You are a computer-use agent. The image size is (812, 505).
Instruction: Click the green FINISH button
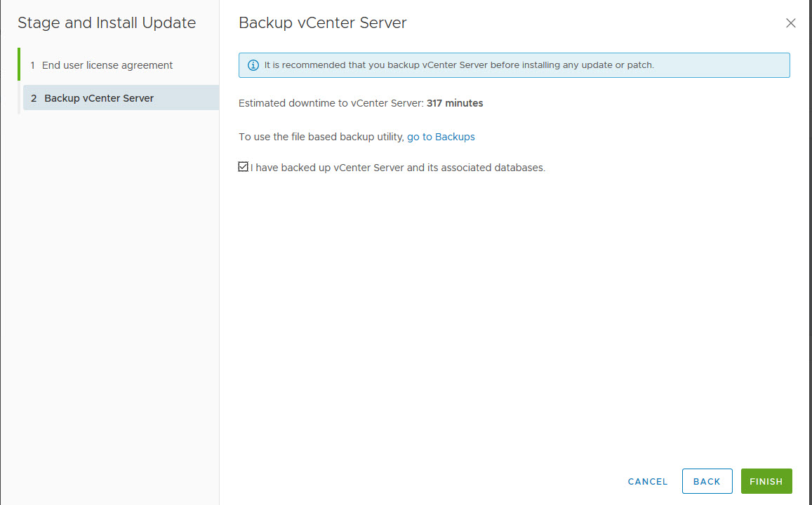click(x=766, y=481)
